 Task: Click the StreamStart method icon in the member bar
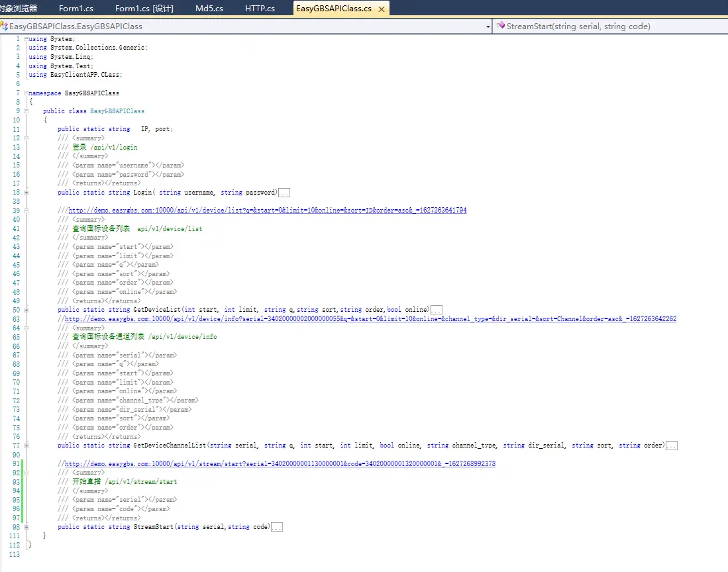[x=501, y=26]
